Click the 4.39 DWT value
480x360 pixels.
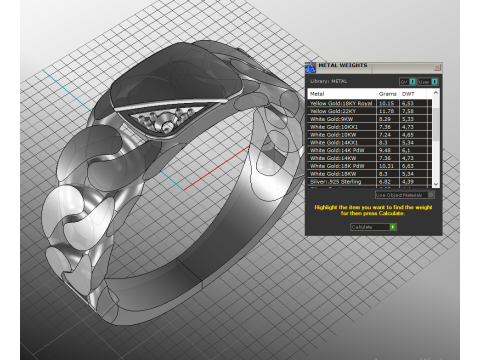click(x=408, y=182)
